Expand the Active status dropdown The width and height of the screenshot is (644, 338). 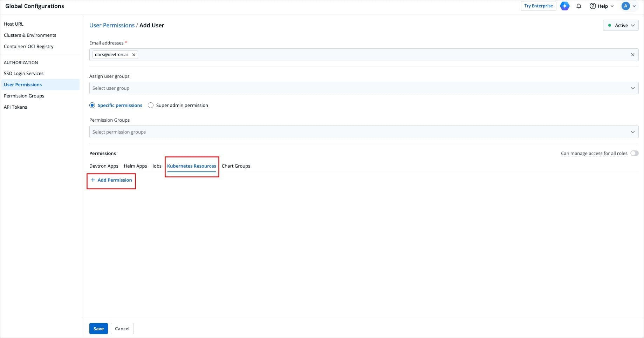pos(621,25)
